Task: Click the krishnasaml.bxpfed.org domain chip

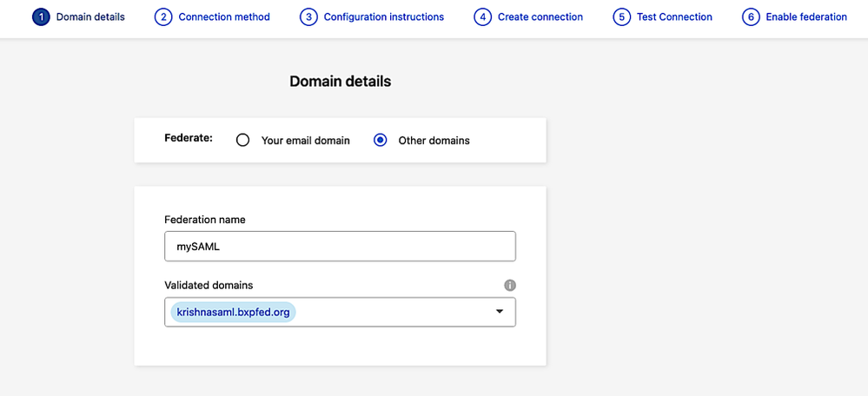Action: (x=233, y=312)
